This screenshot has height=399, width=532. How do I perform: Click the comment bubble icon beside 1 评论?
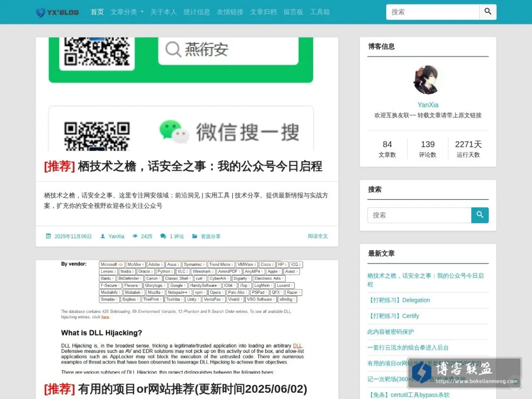[x=163, y=236]
